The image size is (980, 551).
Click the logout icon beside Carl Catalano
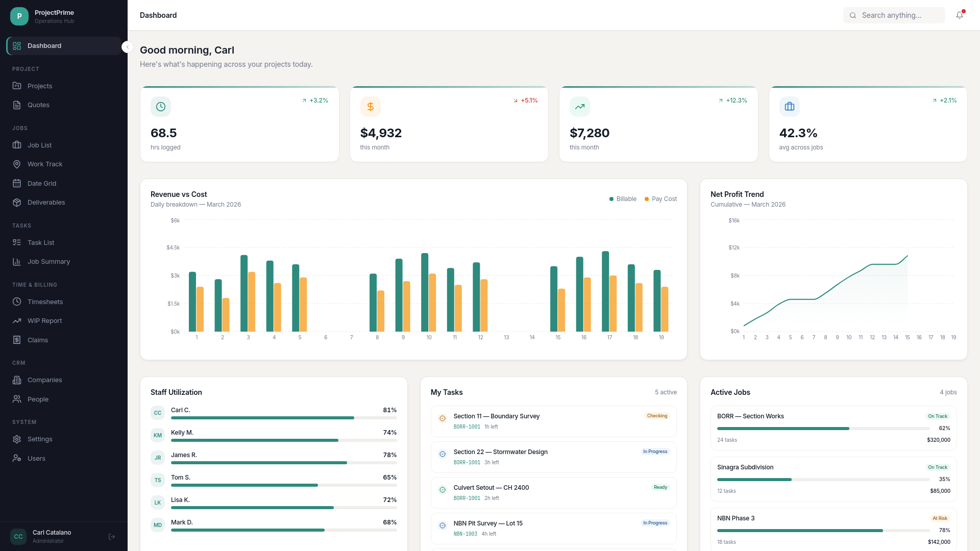tap(112, 537)
